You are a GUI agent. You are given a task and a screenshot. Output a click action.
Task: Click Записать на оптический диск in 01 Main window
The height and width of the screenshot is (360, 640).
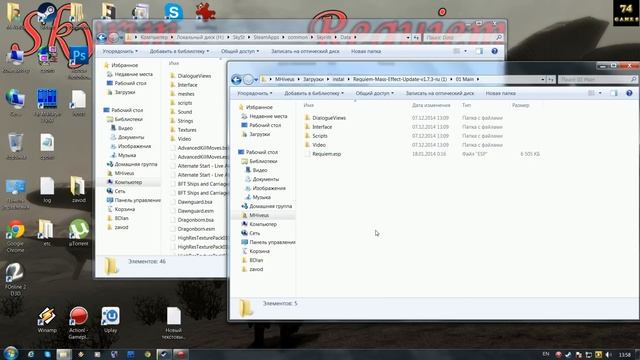pos(440,93)
